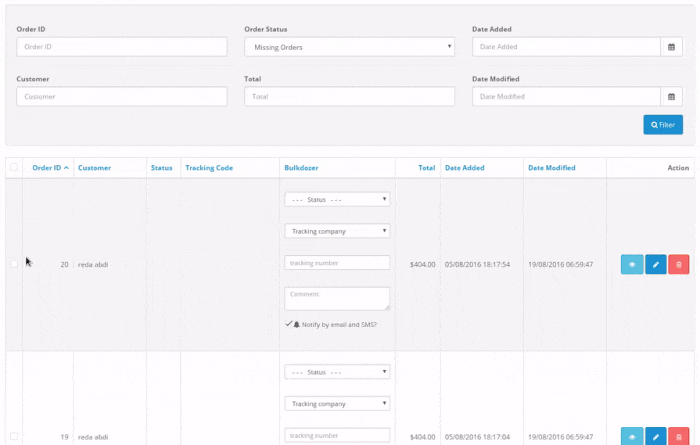Sort table by Order ID column header

point(50,168)
